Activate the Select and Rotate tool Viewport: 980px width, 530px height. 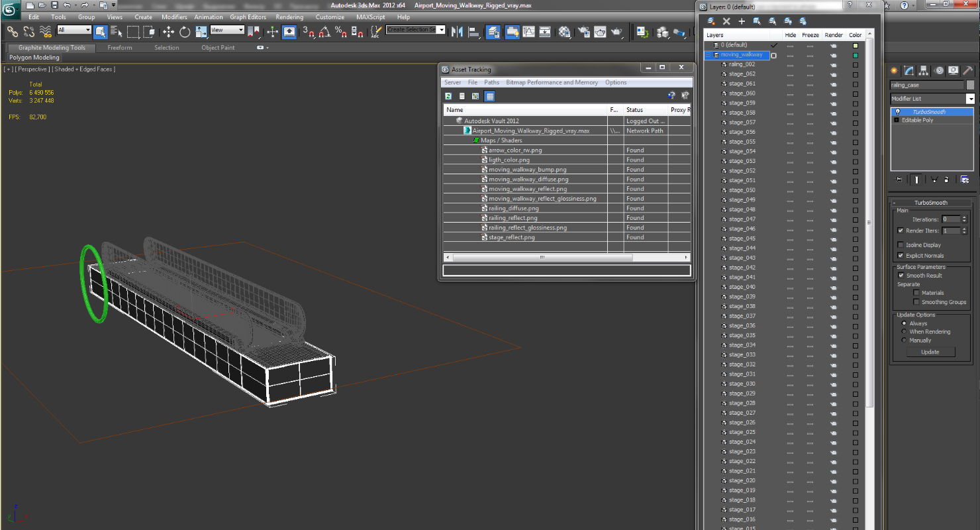point(185,31)
